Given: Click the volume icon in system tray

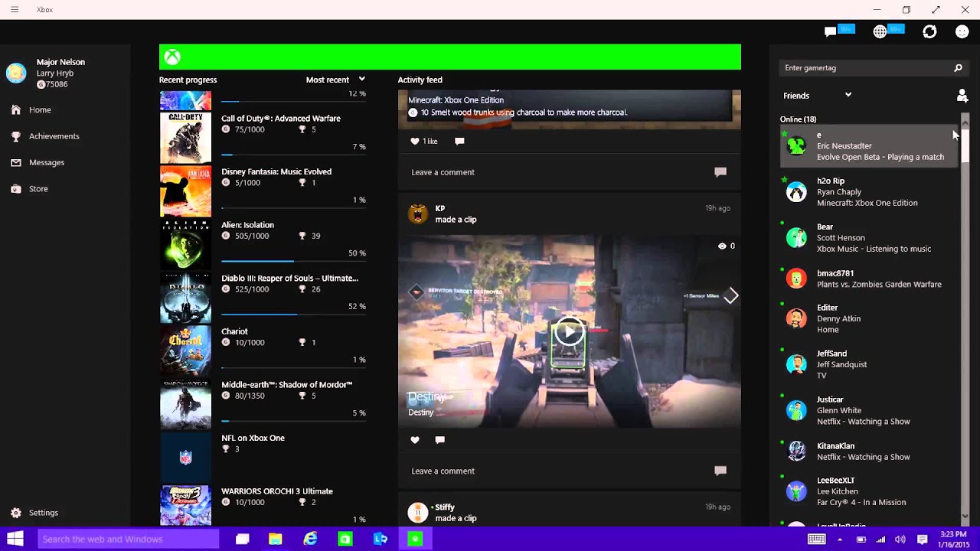Looking at the screenshot, I should coord(900,539).
